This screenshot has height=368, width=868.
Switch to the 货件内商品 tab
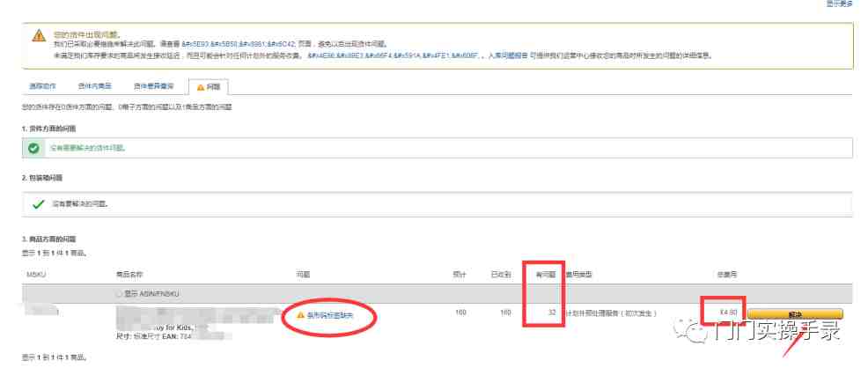coord(95,86)
